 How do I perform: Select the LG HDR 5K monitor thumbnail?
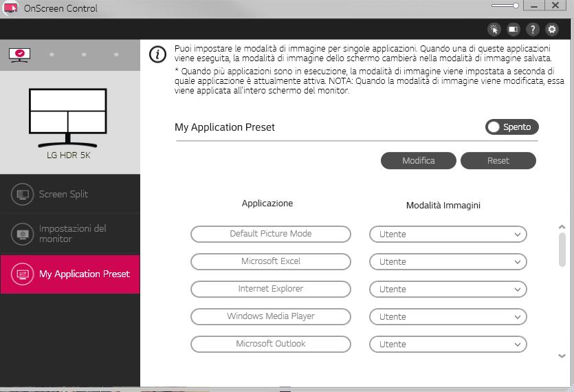pyautogui.click(x=68, y=117)
